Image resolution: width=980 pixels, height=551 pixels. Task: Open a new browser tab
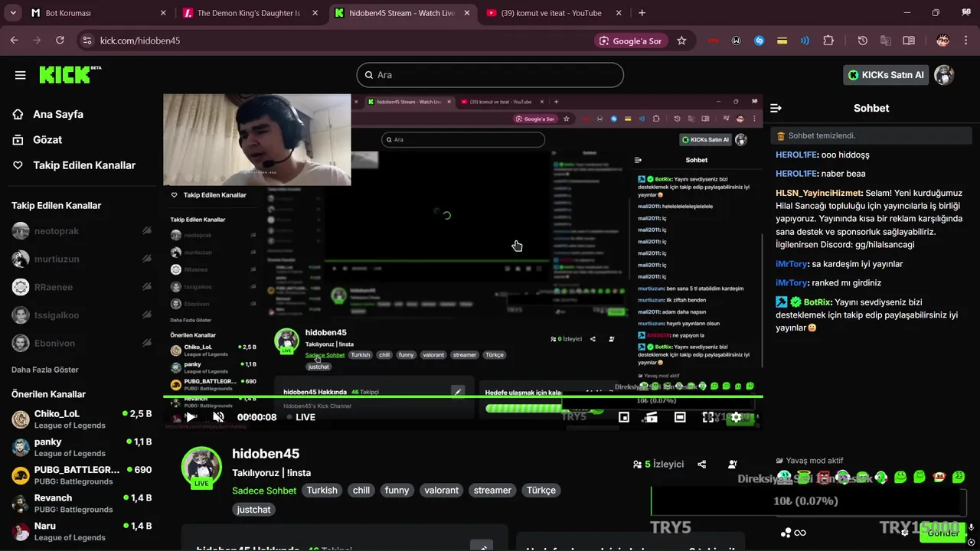pyautogui.click(x=642, y=13)
